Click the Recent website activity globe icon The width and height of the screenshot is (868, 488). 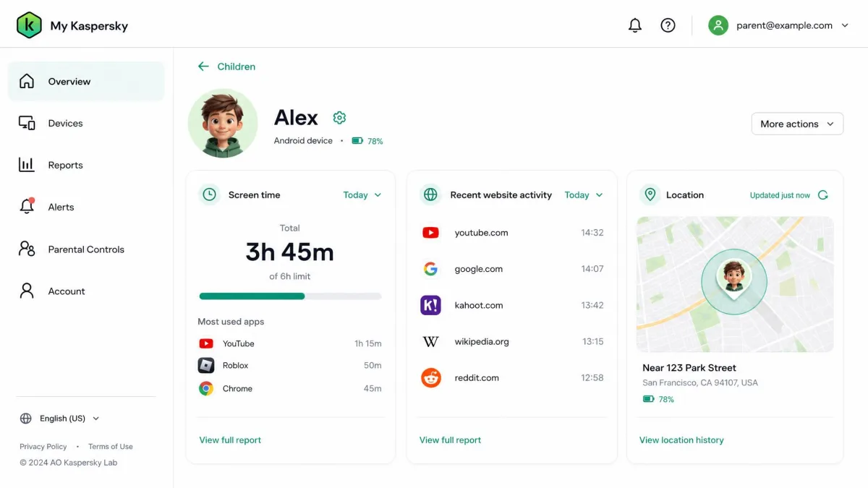click(430, 194)
